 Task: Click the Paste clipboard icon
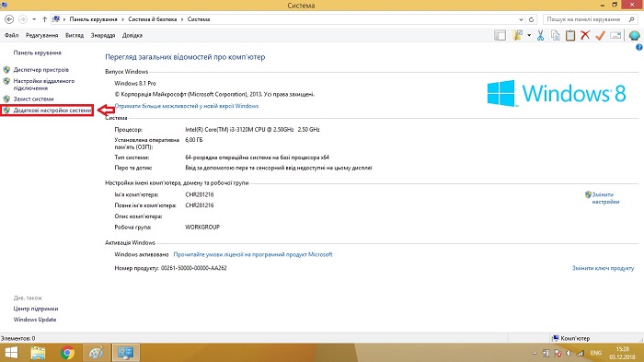570,35
